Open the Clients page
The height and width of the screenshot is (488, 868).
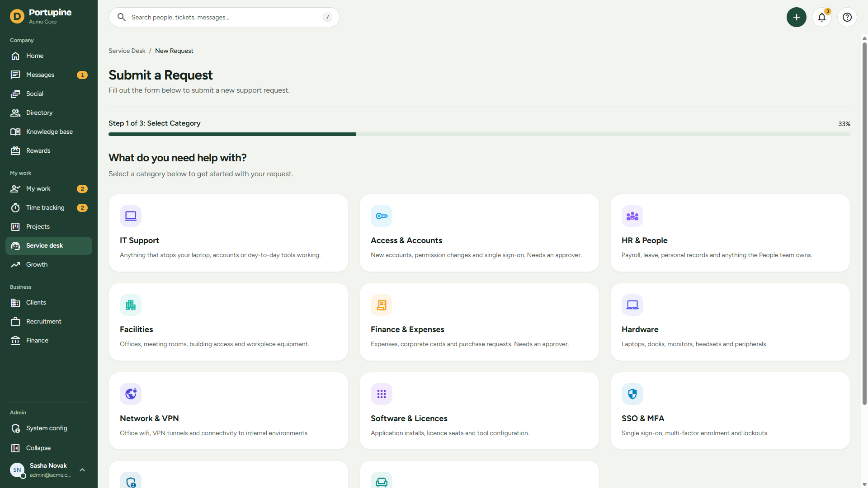tap(49, 303)
